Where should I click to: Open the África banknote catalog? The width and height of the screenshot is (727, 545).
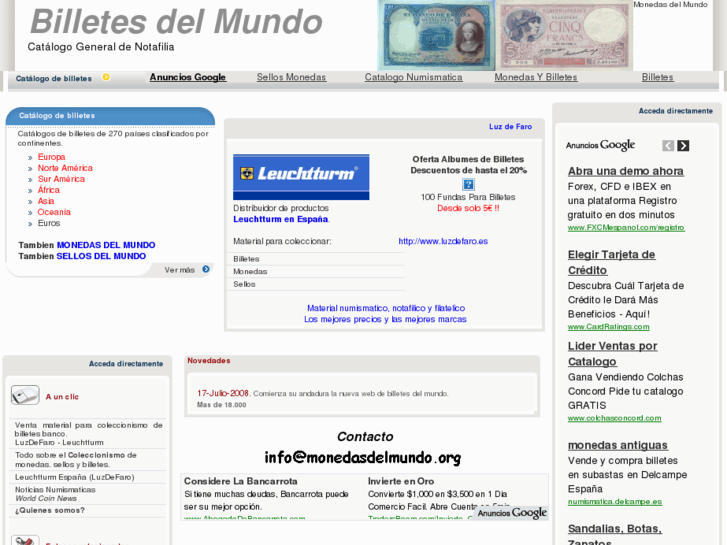49,190
